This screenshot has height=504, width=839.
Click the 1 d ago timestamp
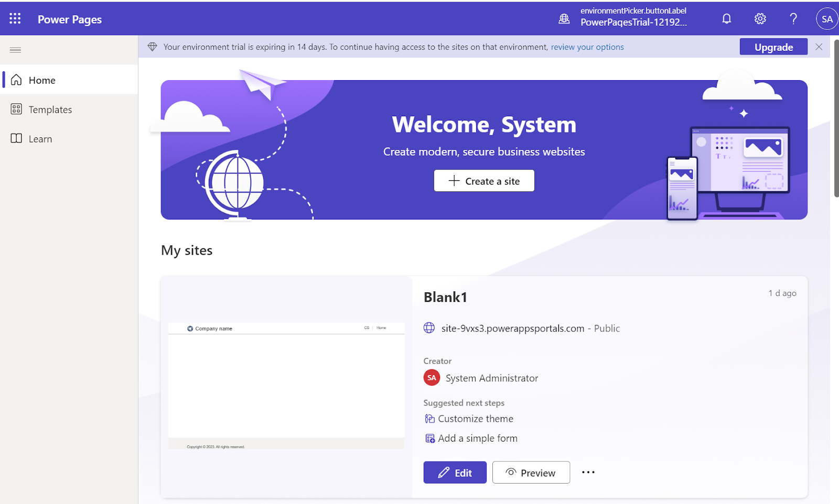[782, 293]
